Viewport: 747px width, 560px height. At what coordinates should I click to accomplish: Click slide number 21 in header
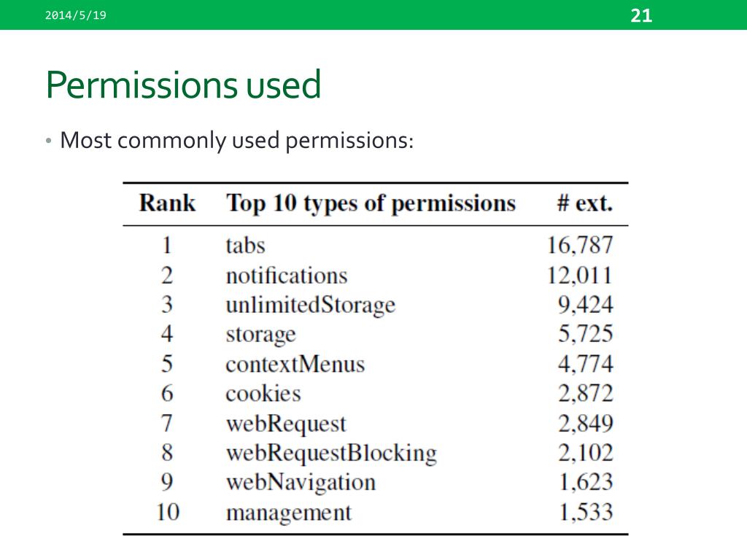click(x=641, y=16)
